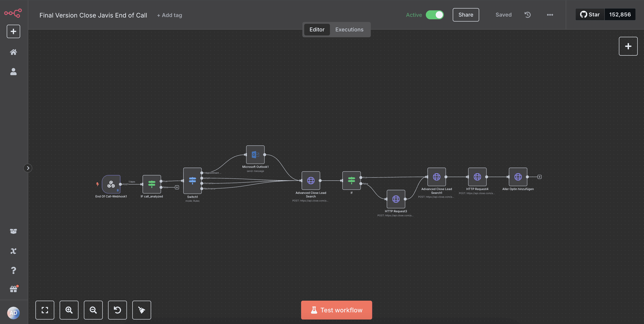
Task: Reset canvas zoom level
Action: tap(117, 310)
